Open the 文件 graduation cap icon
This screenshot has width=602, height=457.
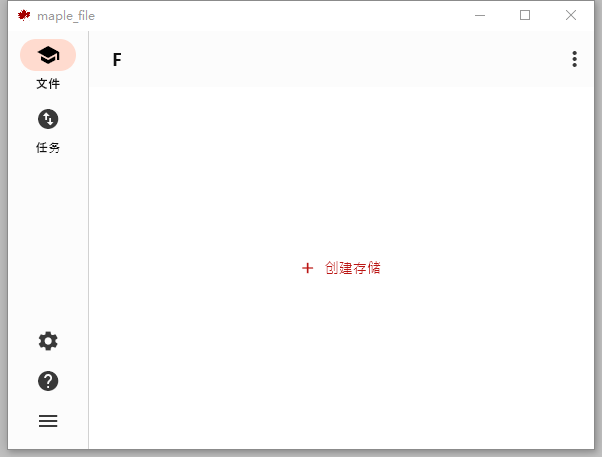click(48, 55)
